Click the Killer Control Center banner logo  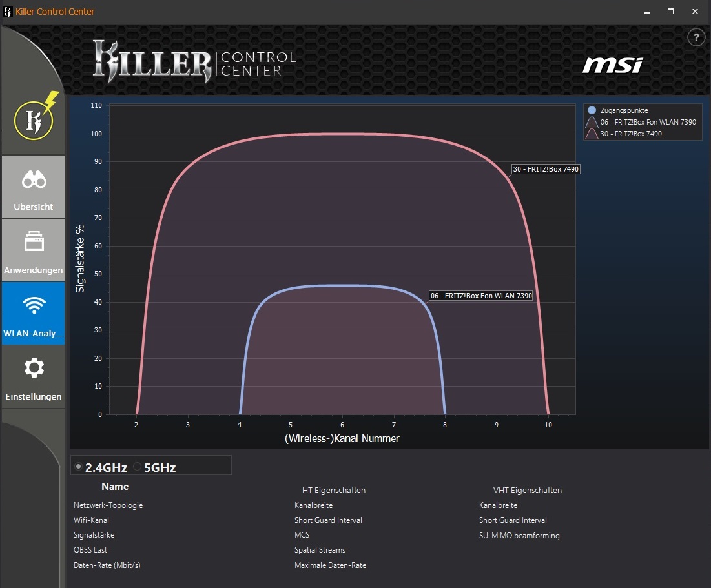coord(194,62)
